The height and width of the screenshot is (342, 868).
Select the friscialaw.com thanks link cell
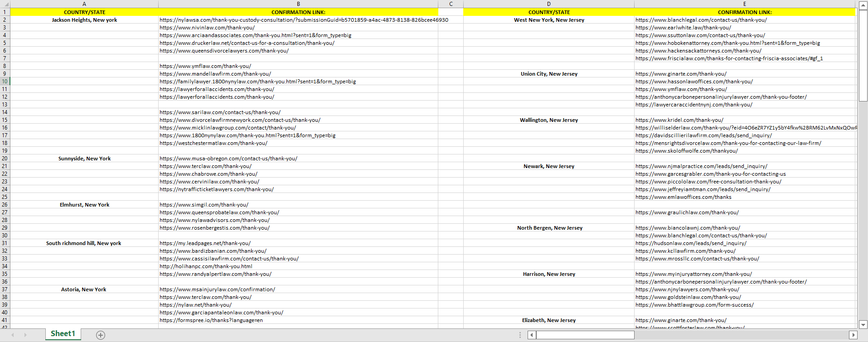click(x=745, y=58)
